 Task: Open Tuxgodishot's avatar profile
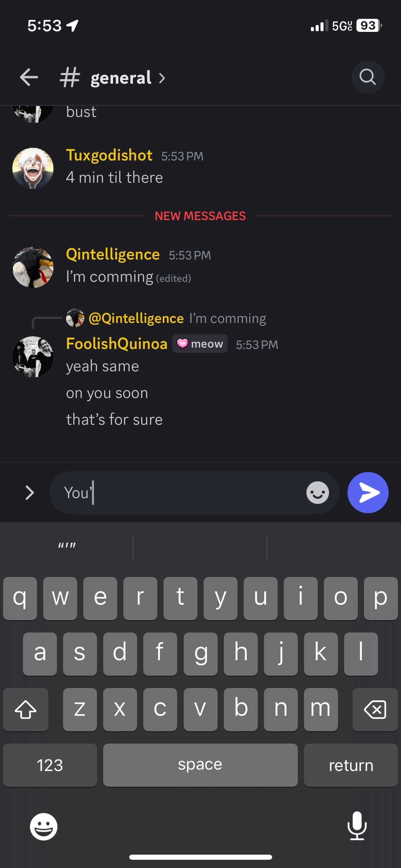33,168
